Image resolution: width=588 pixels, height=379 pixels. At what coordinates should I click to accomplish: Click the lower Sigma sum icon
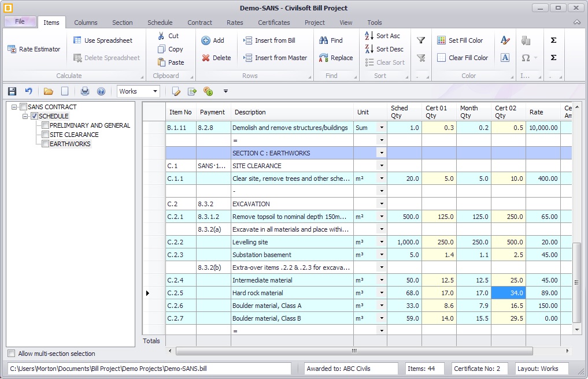[x=553, y=57]
